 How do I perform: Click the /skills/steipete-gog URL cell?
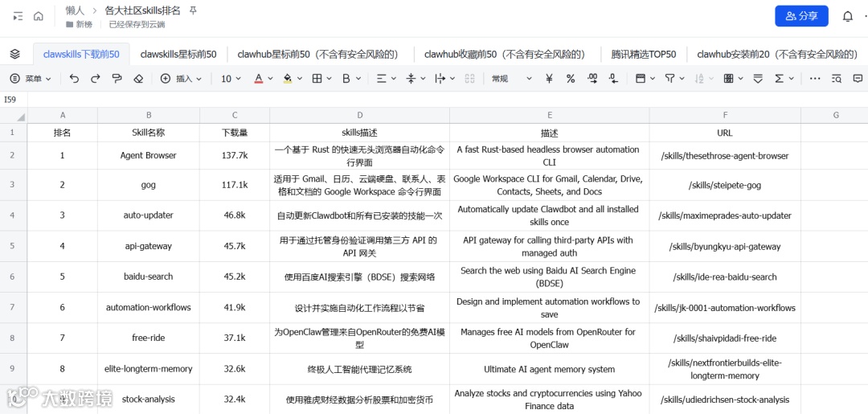[725, 186]
